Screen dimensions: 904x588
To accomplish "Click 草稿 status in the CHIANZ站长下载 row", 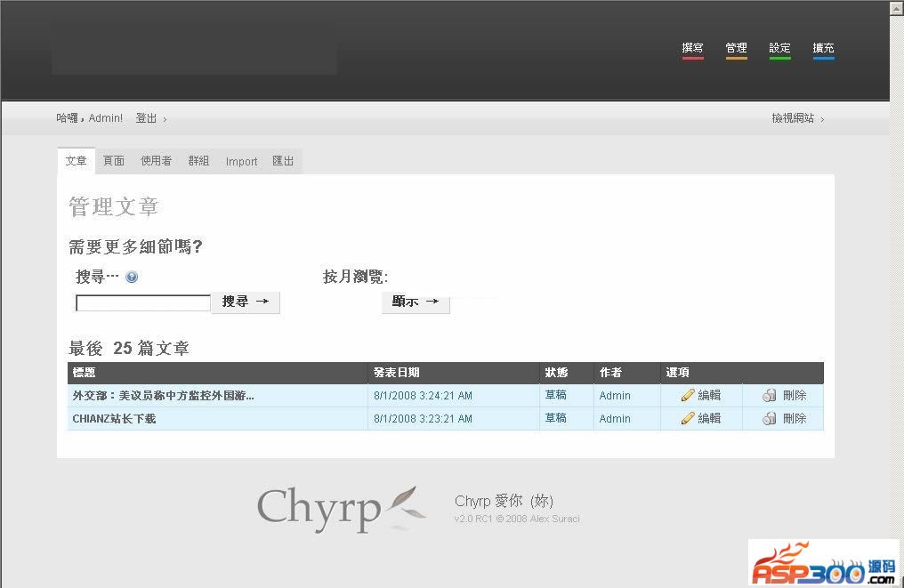I will pos(556,418).
